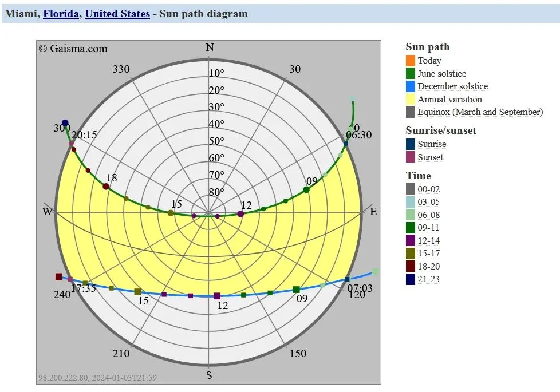Select the Annual variation legend label
The image size is (560, 392).
pyautogui.click(x=449, y=99)
